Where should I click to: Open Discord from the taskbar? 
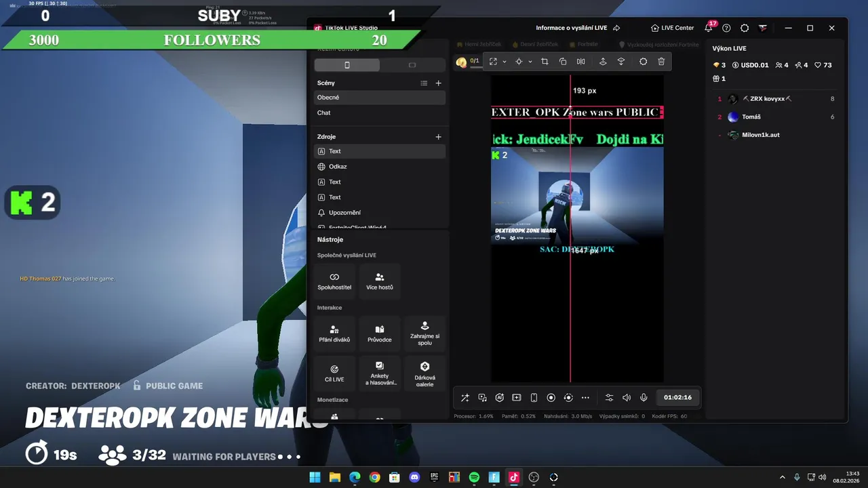click(414, 477)
